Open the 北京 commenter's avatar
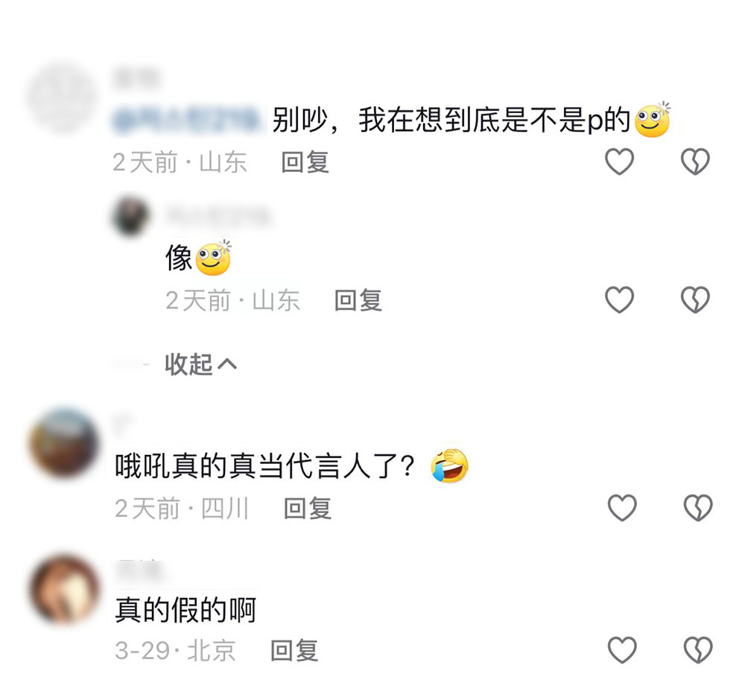Screen dimensions: 745x700 pos(63,589)
